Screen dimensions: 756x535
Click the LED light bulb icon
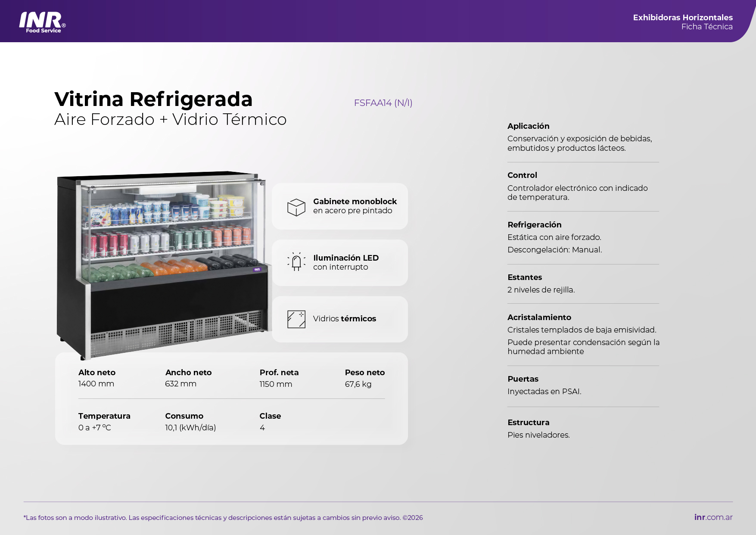pyautogui.click(x=296, y=262)
